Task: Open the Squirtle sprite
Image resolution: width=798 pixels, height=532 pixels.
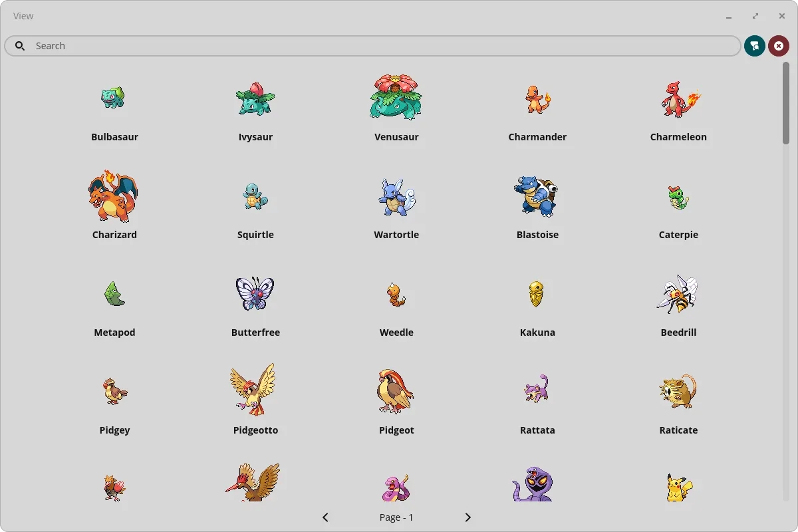Action: coord(255,196)
